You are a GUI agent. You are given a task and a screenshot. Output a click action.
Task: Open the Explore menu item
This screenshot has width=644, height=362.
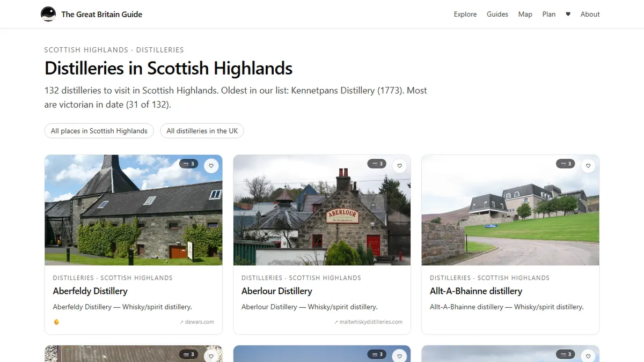point(465,14)
